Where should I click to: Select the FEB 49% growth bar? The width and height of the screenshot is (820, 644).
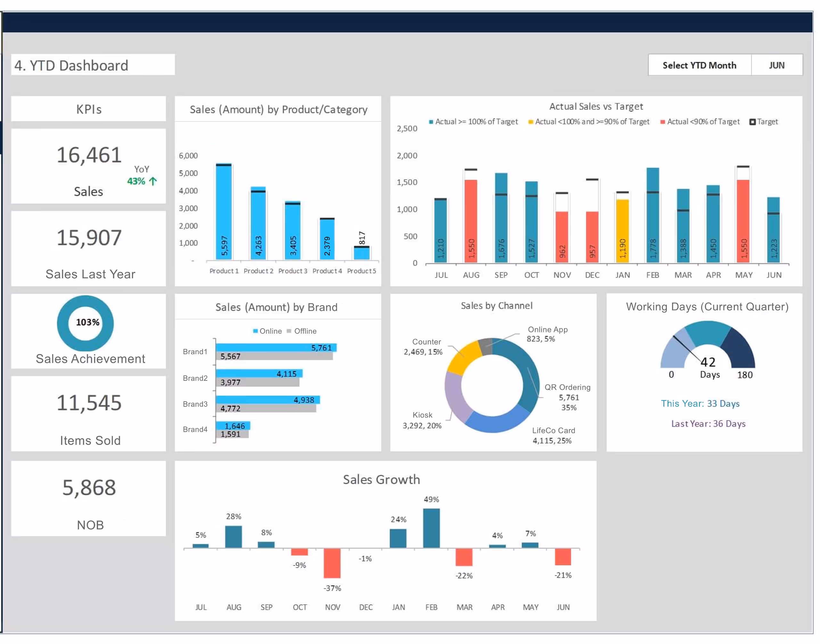[x=431, y=528]
